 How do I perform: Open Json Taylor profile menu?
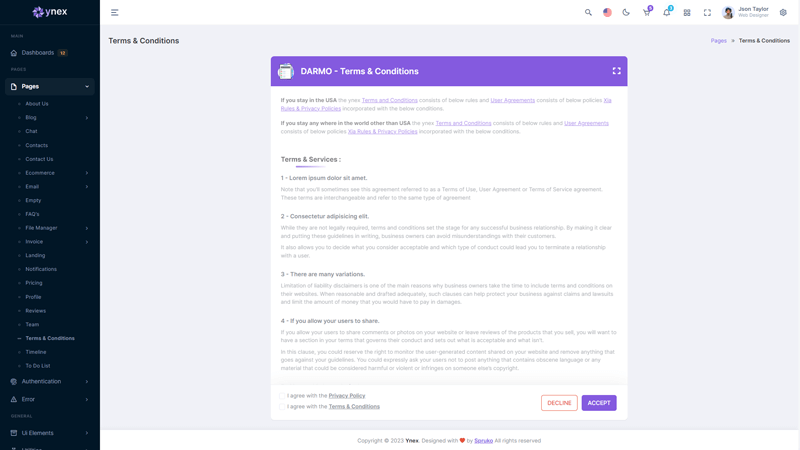pos(746,12)
